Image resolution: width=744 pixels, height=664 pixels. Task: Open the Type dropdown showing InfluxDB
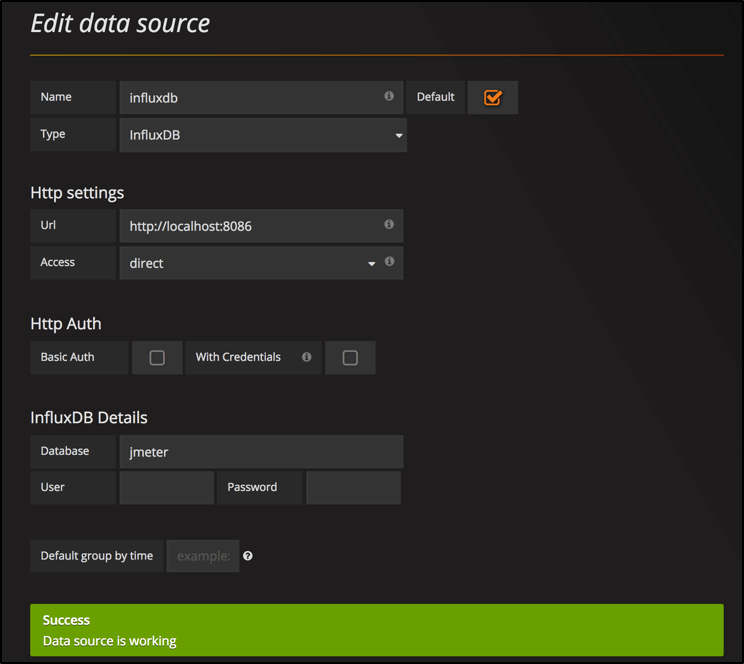click(263, 135)
